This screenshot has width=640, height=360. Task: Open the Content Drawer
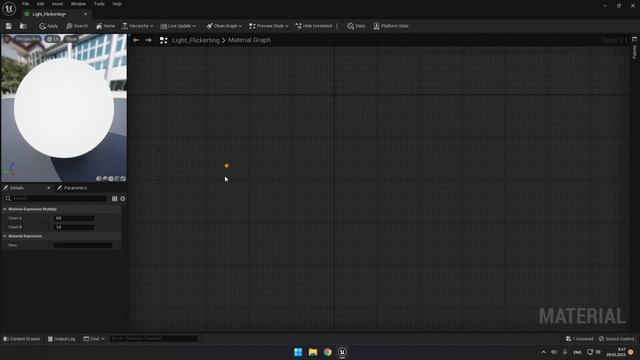click(x=22, y=339)
